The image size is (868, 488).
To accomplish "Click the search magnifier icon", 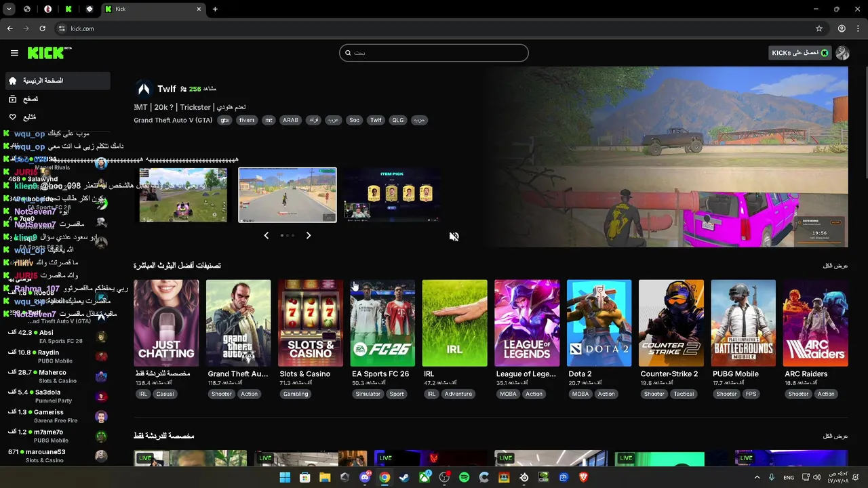I will pyautogui.click(x=348, y=53).
